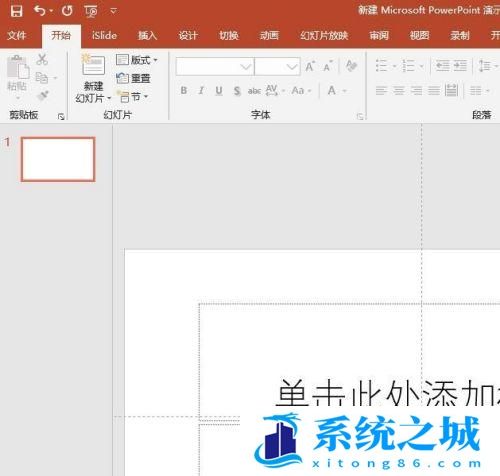Expand the font size dropdown arrow
500x476 pixels.
(x=292, y=67)
